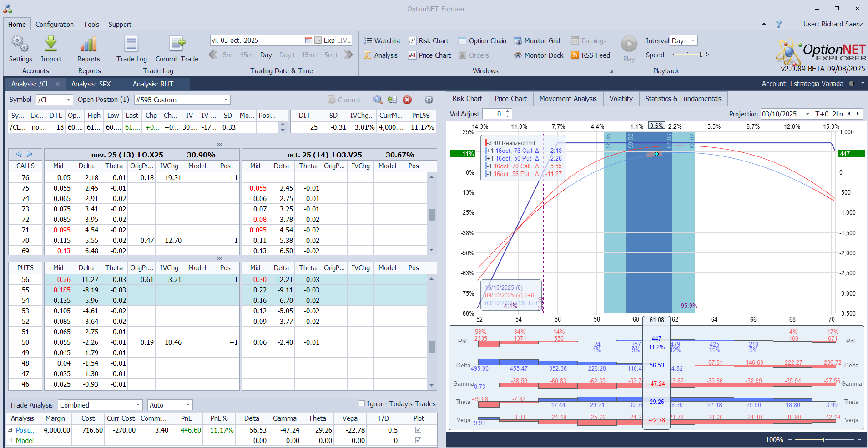
Task: Toggle the Exp expiration mode
Action: [329, 40]
